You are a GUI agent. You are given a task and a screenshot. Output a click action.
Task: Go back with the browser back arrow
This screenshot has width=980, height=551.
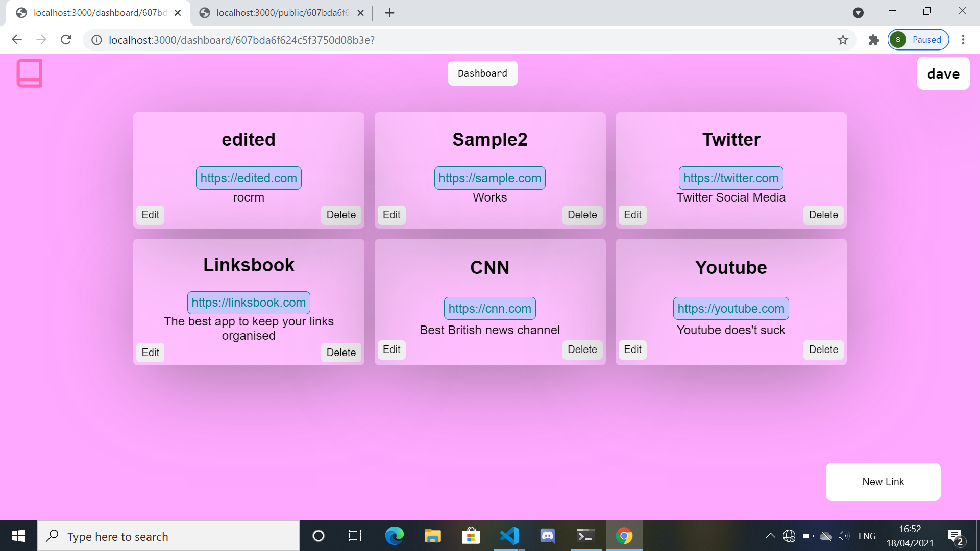(17, 40)
